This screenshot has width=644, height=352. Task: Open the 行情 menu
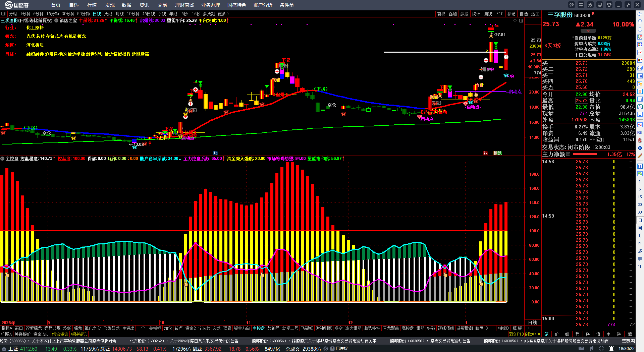tap(92, 5)
